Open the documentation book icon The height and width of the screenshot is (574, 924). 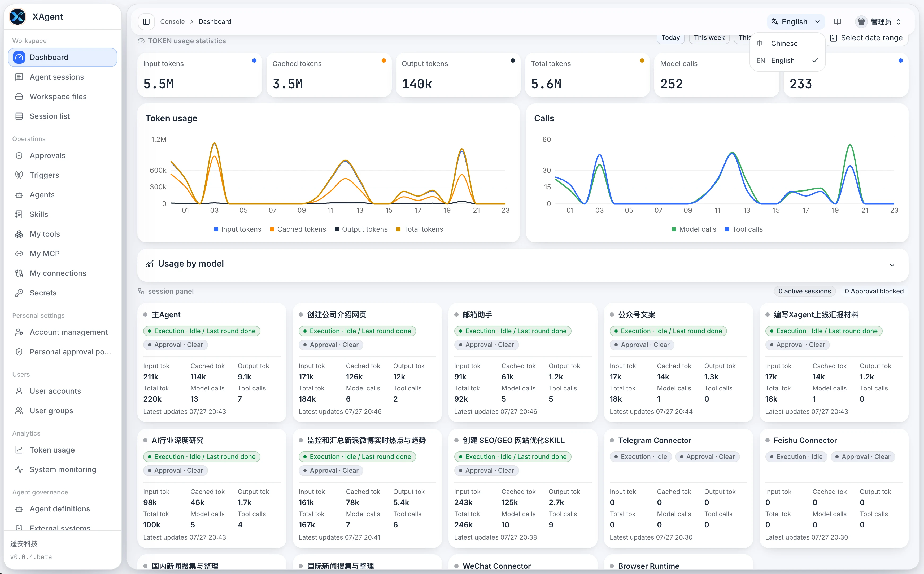(838, 22)
